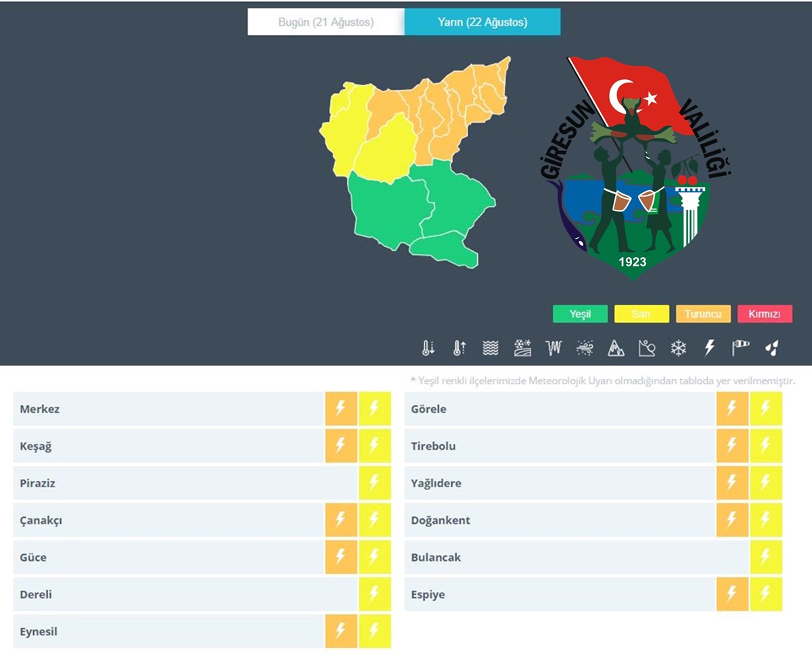
Task: Select the Yağlıdere district name
Action: pos(436,484)
